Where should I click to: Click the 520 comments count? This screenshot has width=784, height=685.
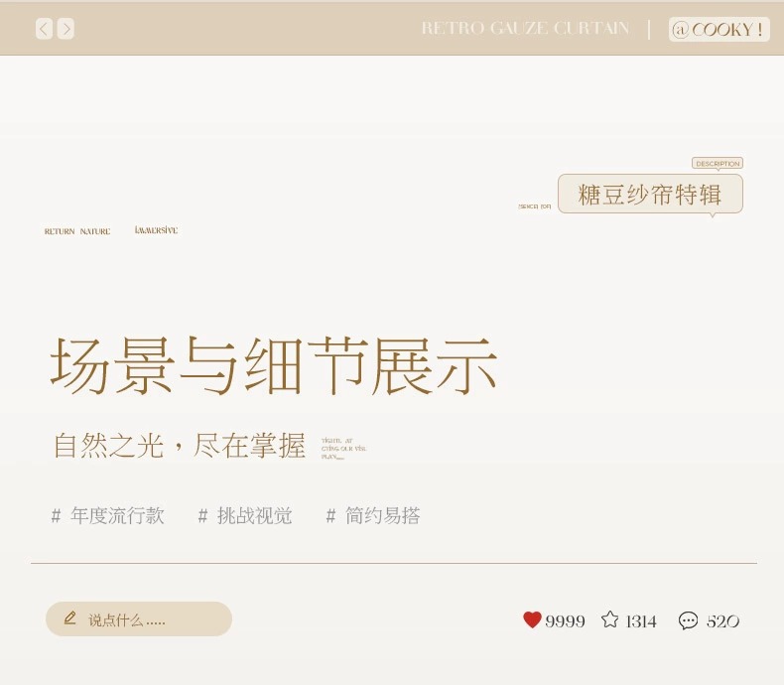click(722, 621)
